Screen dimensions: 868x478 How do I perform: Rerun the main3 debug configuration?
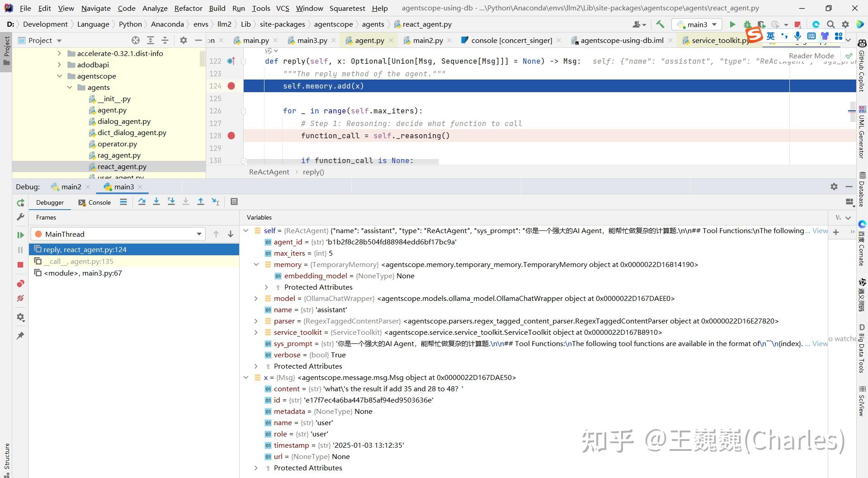(x=20, y=203)
